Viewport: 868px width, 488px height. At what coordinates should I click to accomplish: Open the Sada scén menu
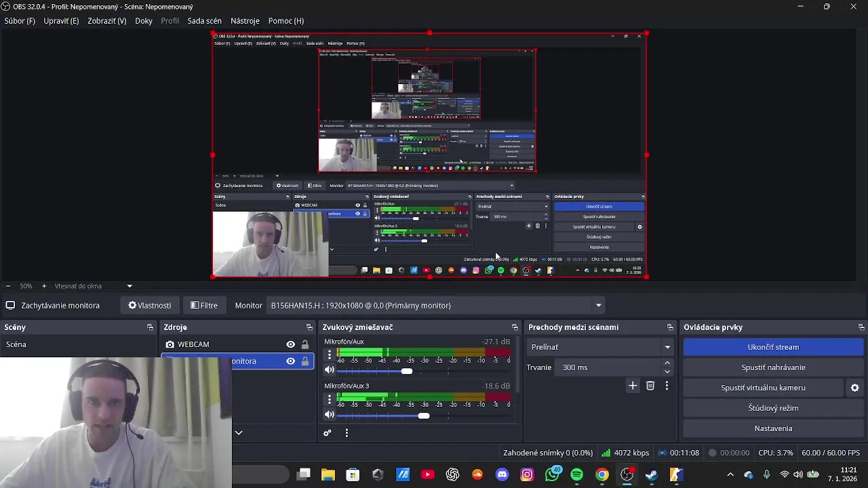pyautogui.click(x=204, y=21)
